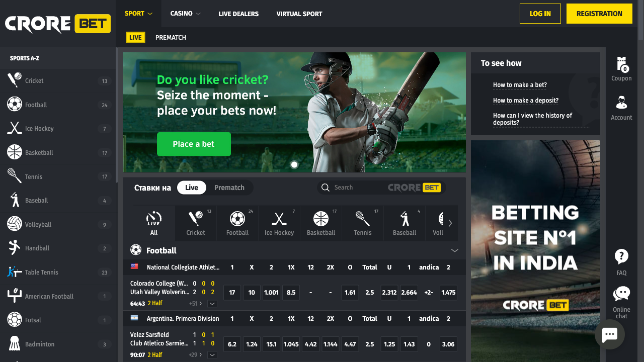Viewport: 644px width, 362px height.
Task: Select the LIVE sub-tab under the header
Action: [135, 37]
